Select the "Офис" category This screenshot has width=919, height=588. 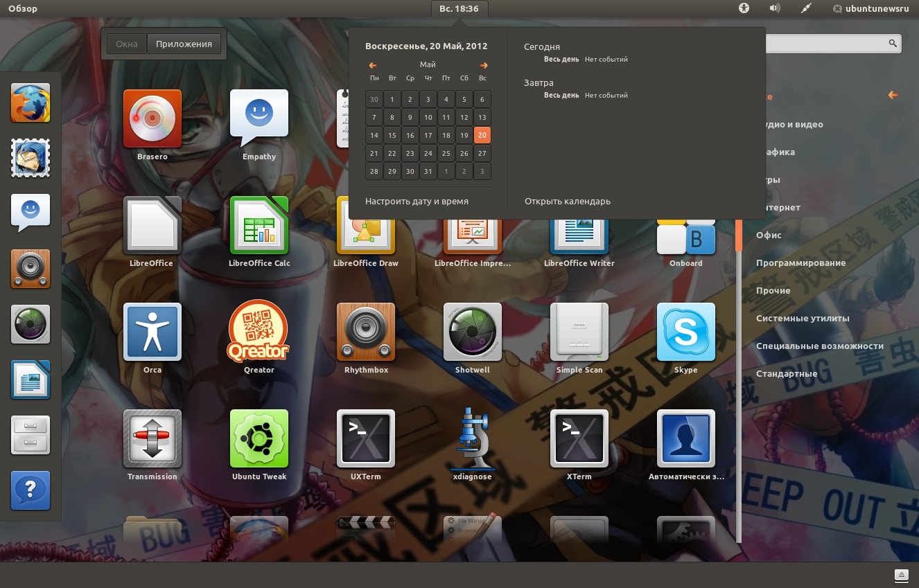pyautogui.click(x=769, y=235)
